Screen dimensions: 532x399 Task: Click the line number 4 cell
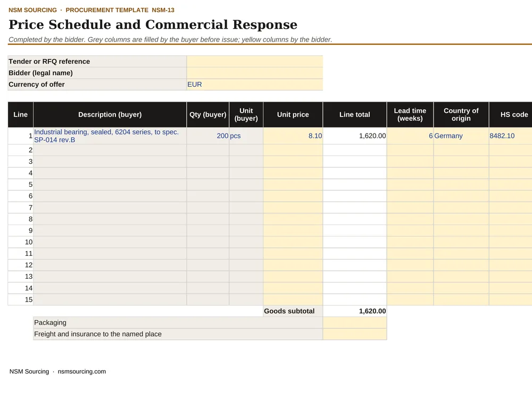pos(20,173)
